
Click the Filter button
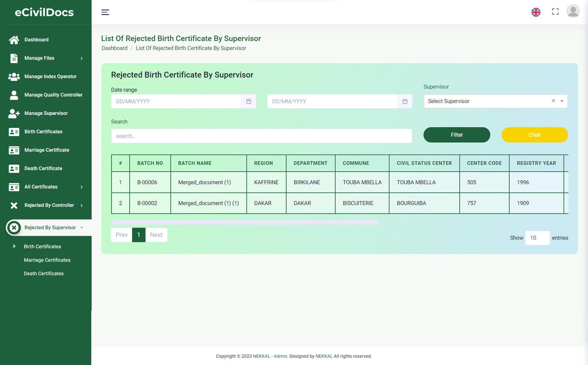pyautogui.click(x=456, y=134)
